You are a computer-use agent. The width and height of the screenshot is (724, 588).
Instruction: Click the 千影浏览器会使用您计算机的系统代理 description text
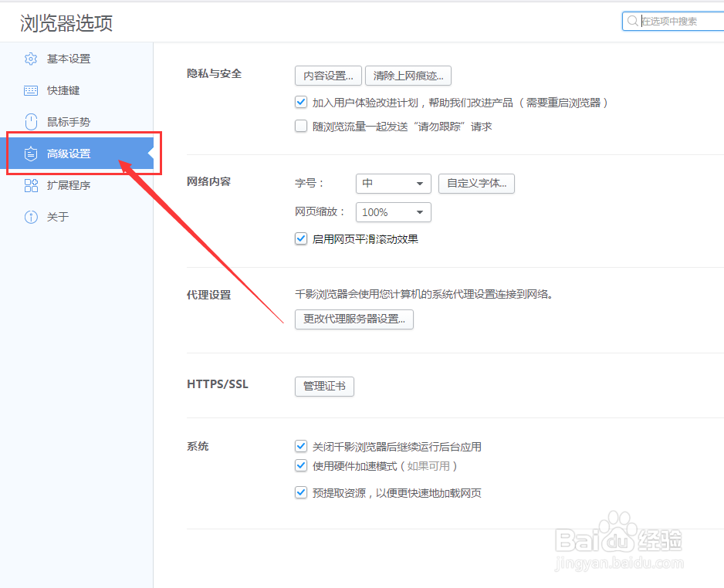(424, 294)
